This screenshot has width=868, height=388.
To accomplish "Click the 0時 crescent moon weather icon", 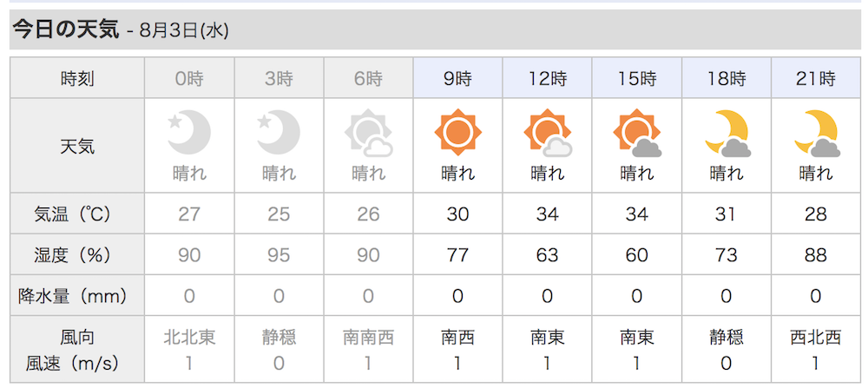I will [189, 132].
